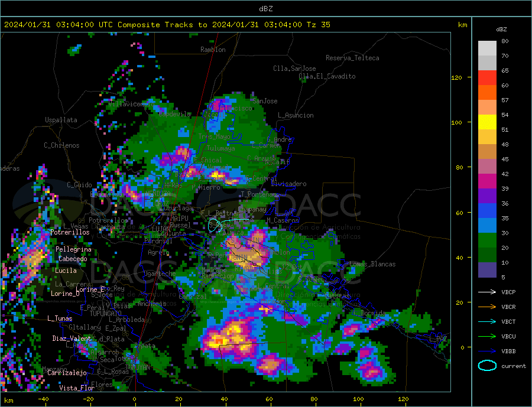The height and width of the screenshot is (407, 532).
Task: Click the 'Divisadero' map label
Action: click(288, 184)
